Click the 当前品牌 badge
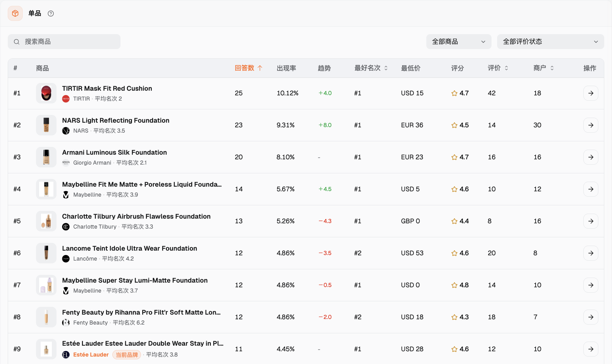 [x=127, y=355]
